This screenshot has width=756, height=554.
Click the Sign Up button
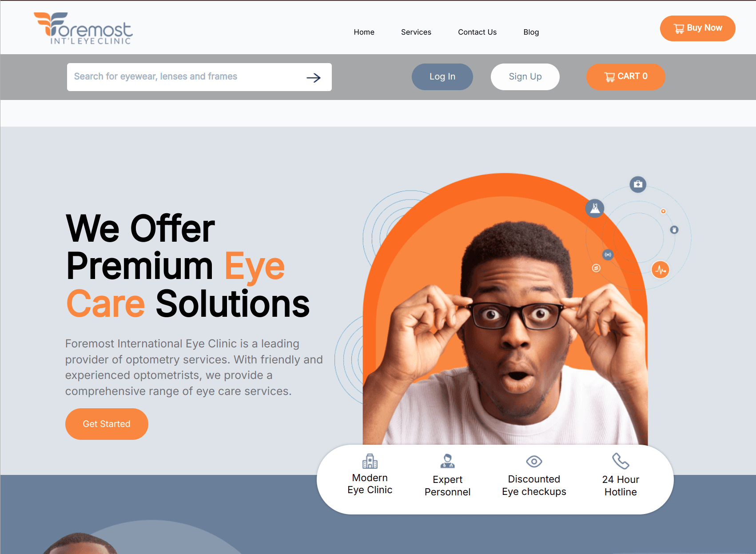click(x=525, y=77)
